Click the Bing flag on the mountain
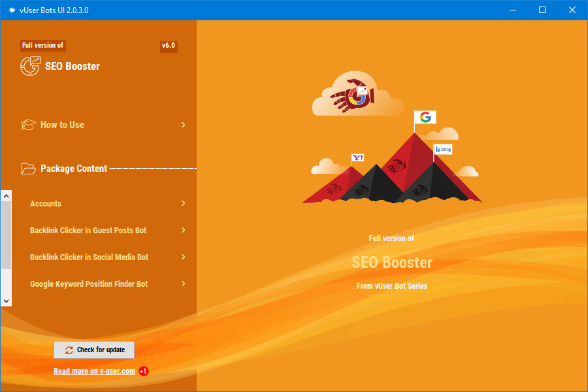 [x=444, y=150]
